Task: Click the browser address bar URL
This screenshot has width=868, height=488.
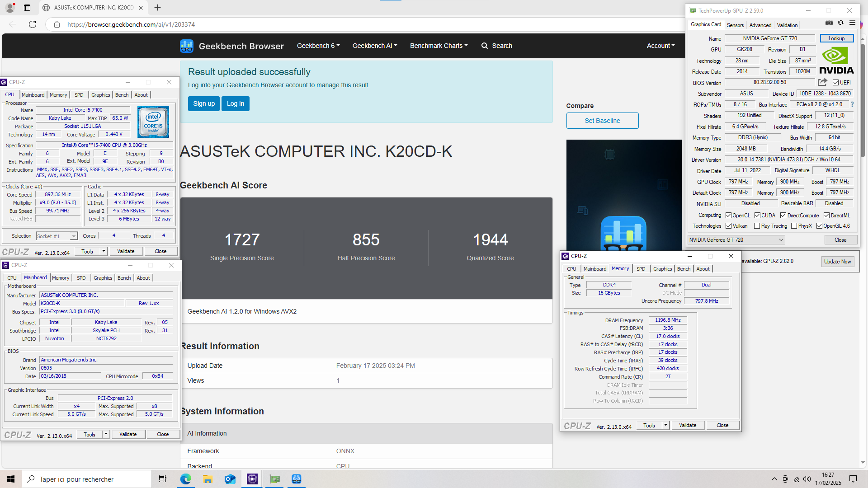Action: (131, 24)
